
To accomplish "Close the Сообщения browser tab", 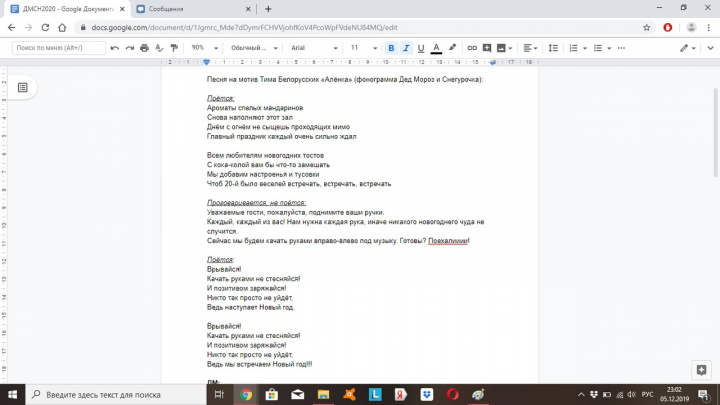I will tap(248, 9).
